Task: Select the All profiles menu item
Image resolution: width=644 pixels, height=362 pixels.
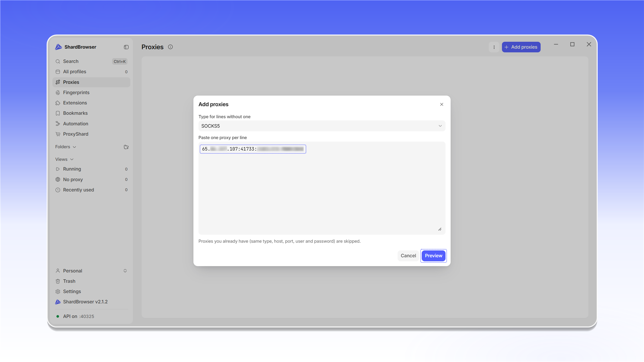Action: 91,72
